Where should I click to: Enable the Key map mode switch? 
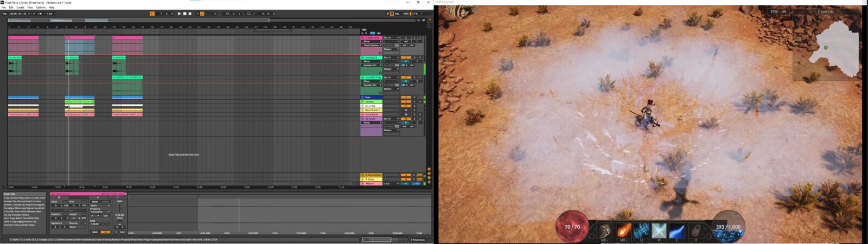(x=398, y=14)
